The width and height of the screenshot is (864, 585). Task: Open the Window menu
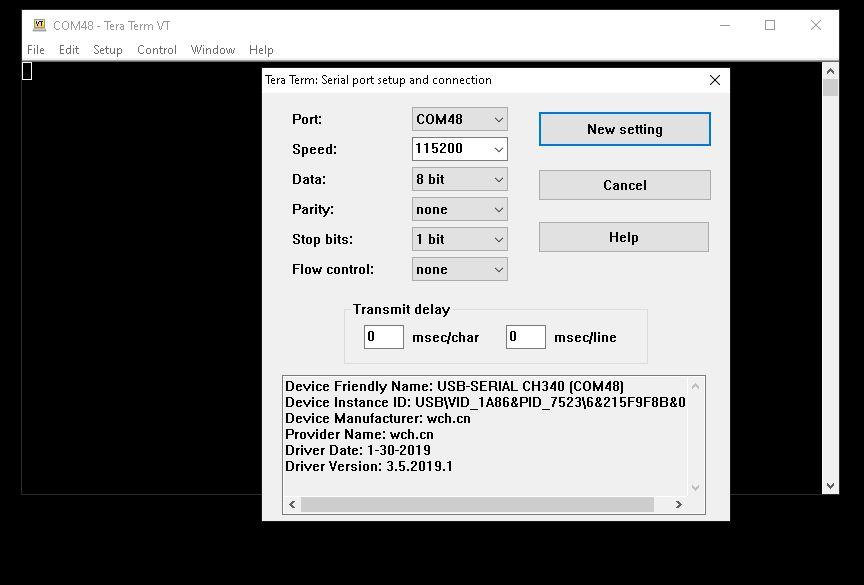(213, 50)
